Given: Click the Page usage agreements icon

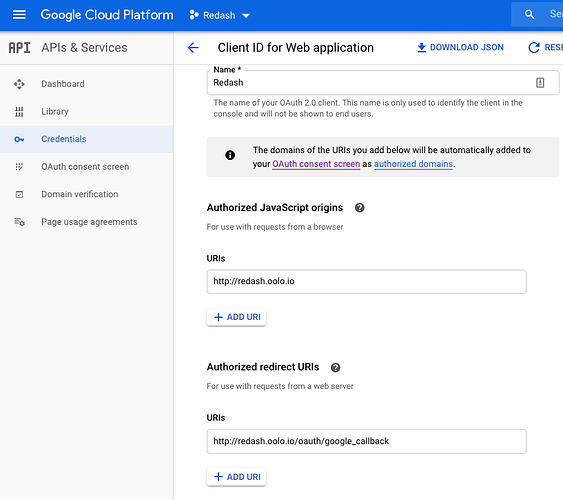Looking at the screenshot, I should point(19,222).
